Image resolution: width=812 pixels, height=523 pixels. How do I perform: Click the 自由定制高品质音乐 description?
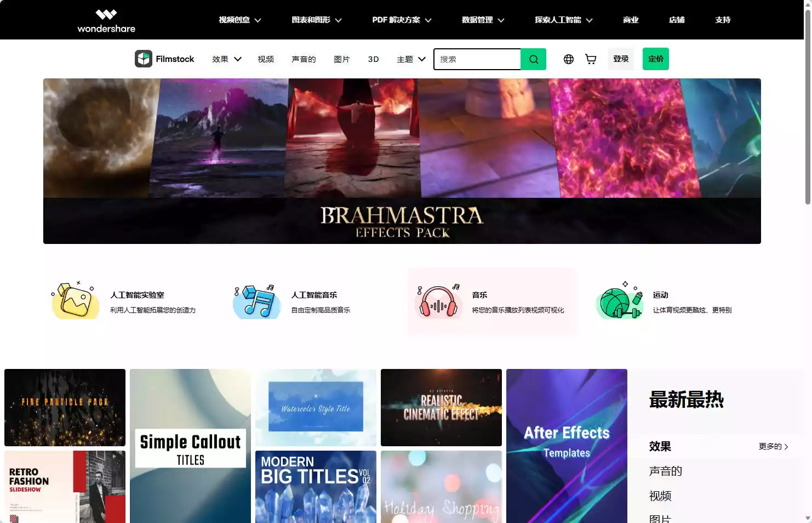[321, 310]
